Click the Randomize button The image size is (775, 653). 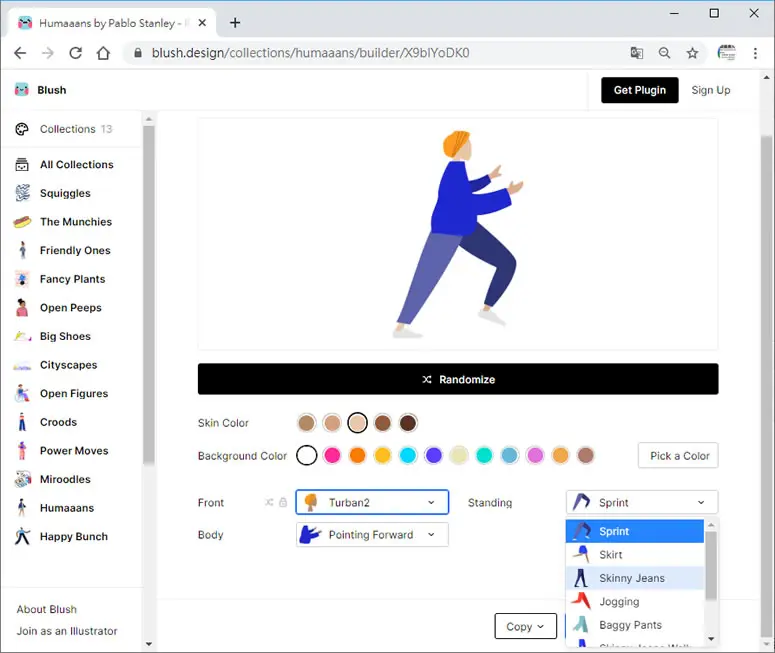pos(458,379)
